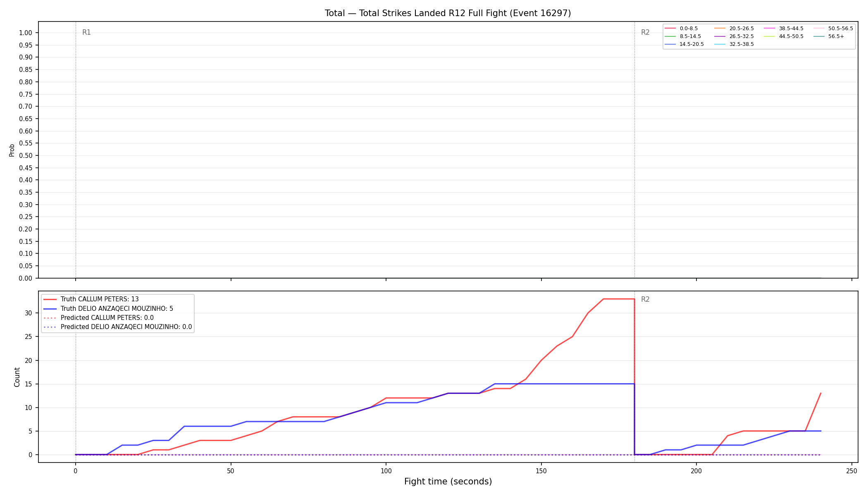This screenshot has height=496, width=868.
Task: Click the 38.5-44.5 legend entry
Action: 784,29
